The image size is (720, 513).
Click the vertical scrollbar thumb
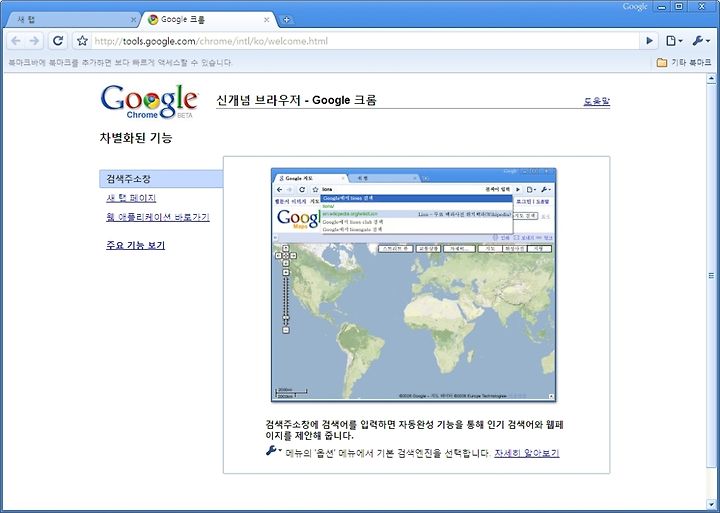(711, 276)
